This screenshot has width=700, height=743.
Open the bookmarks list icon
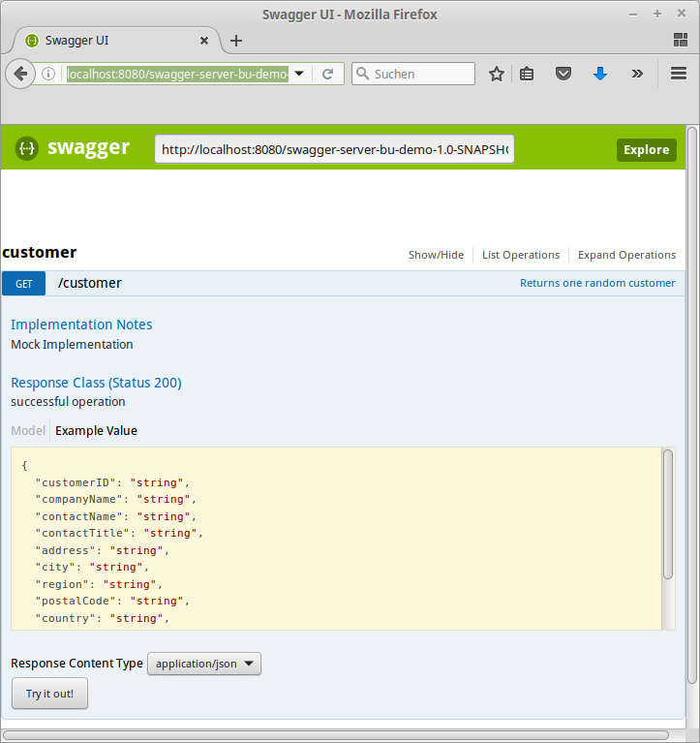point(527,74)
